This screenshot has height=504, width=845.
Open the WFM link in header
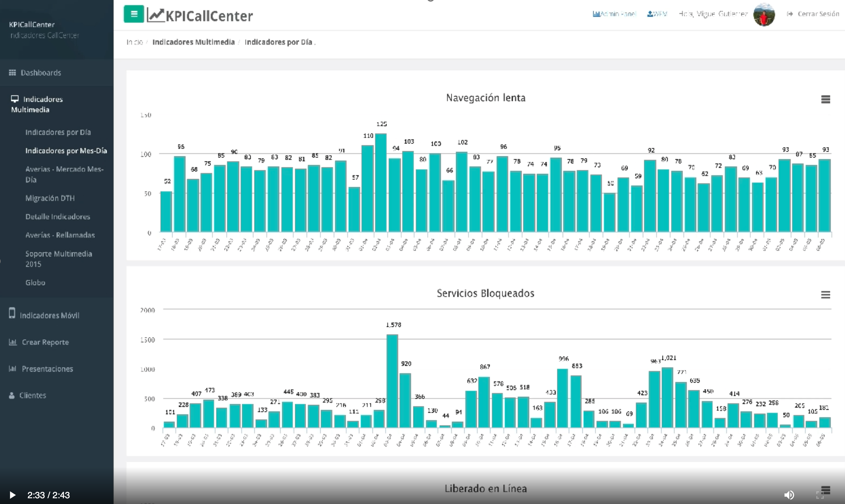click(x=657, y=14)
